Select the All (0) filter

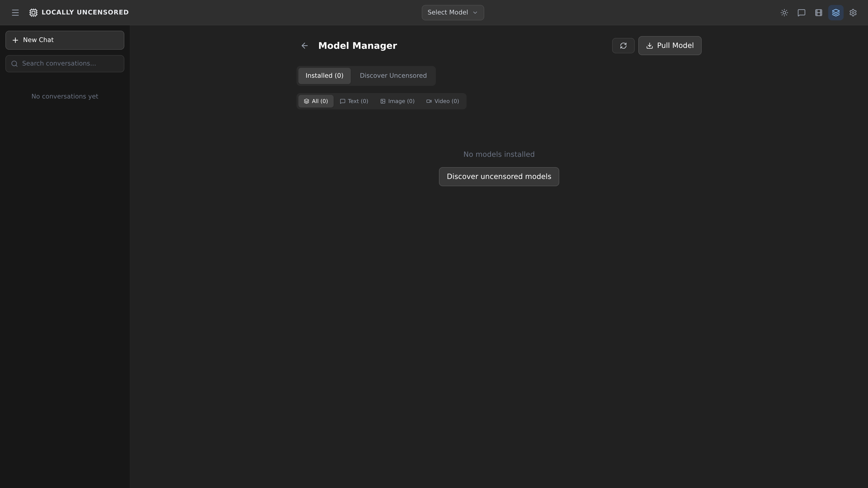click(316, 101)
